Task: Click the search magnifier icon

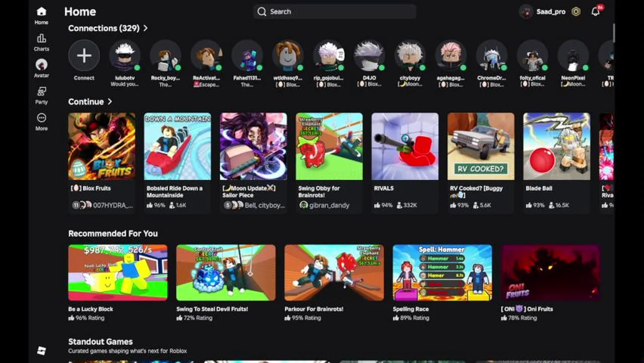Action: coord(262,12)
